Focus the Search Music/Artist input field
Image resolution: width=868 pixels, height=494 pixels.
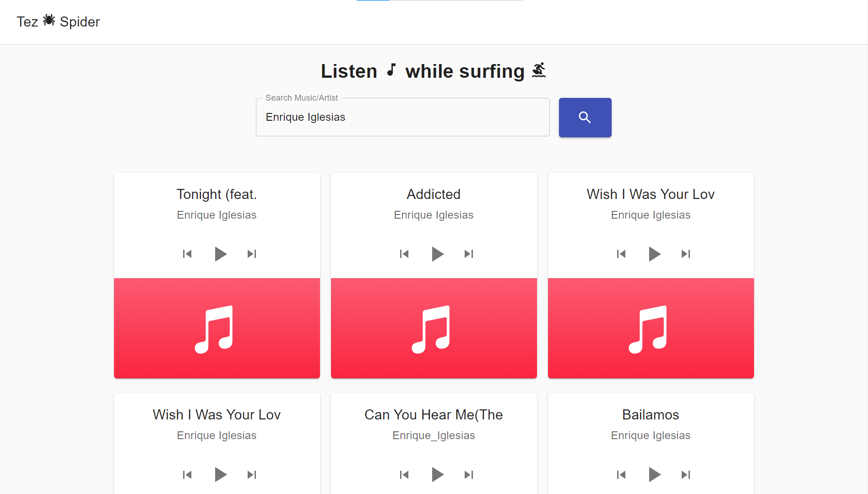402,117
